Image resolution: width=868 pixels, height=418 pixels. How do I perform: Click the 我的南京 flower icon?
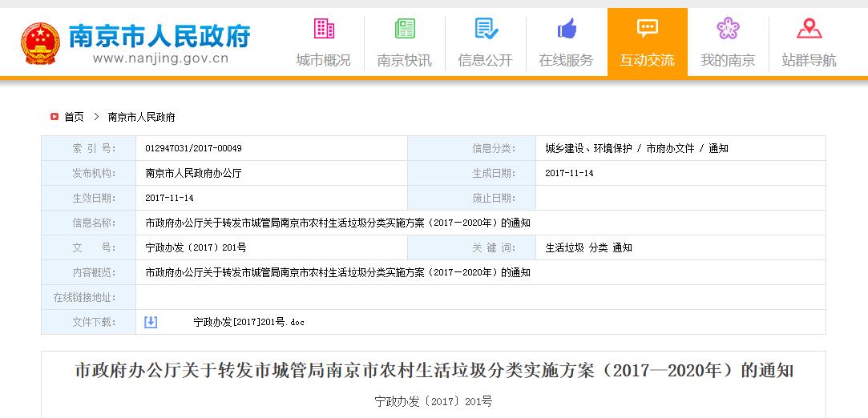pos(728,29)
